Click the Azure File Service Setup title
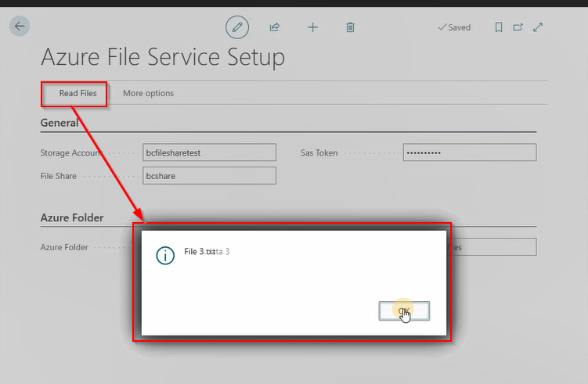This screenshot has height=384, width=588. [x=162, y=57]
